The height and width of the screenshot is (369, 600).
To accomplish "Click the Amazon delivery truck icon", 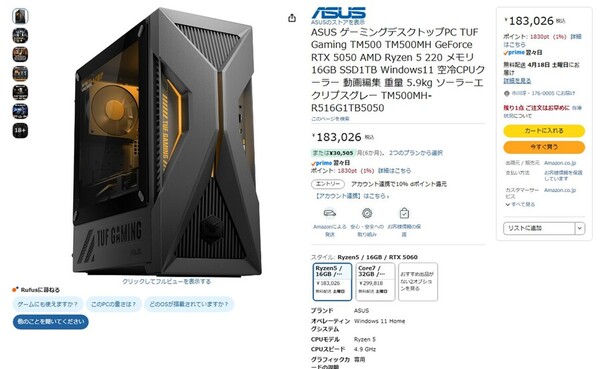I will tap(329, 213).
